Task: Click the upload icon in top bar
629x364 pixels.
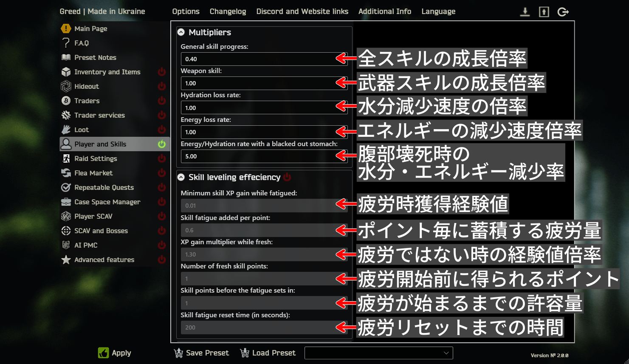Action: (x=544, y=12)
